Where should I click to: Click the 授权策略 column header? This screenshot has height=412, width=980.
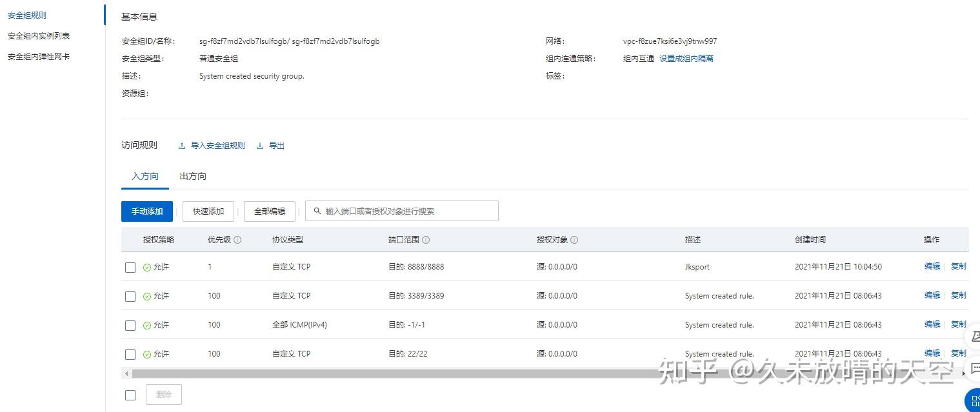[159, 240]
